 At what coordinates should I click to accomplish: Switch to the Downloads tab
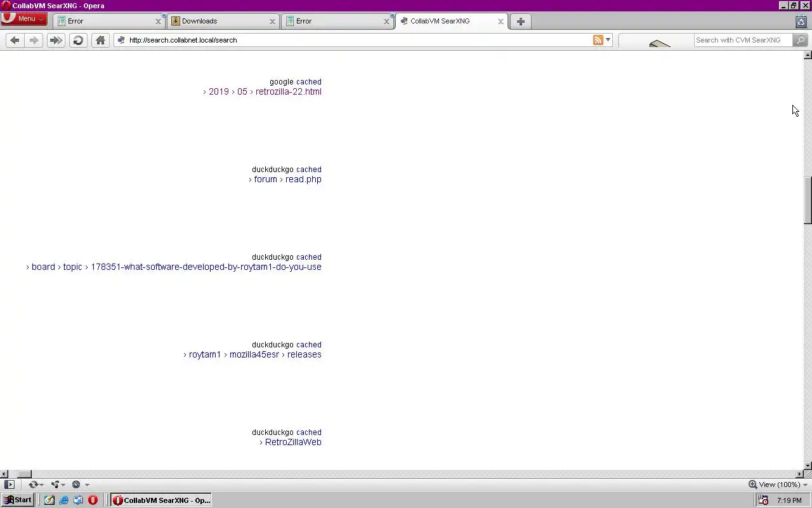point(222,21)
